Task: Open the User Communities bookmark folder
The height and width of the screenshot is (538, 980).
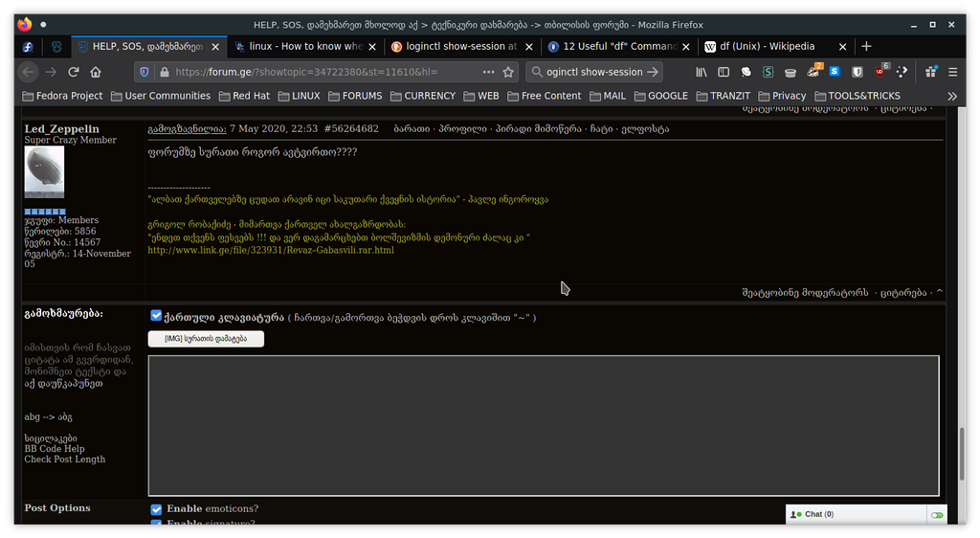Action: pos(161,97)
